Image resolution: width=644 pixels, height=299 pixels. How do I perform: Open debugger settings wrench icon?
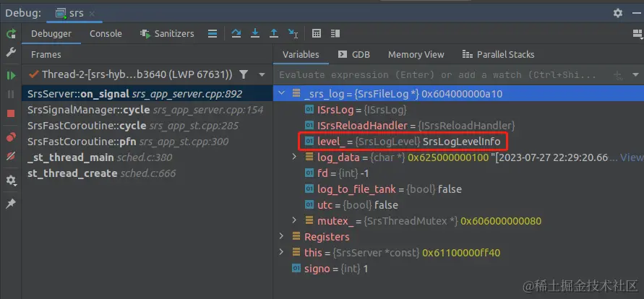tap(11, 53)
